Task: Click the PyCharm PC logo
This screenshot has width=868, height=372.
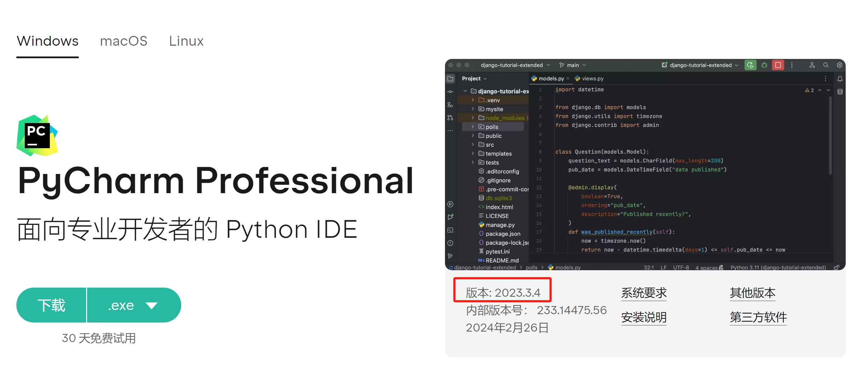Action: [x=37, y=135]
